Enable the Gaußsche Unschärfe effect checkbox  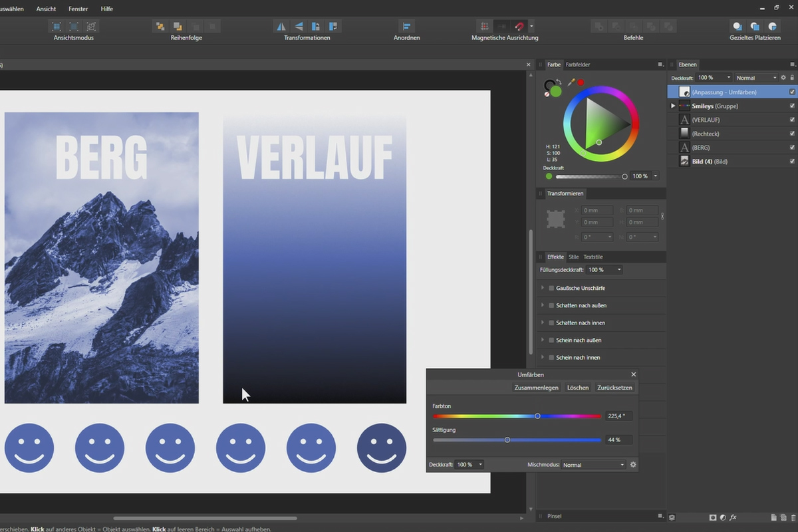[x=552, y=288]
